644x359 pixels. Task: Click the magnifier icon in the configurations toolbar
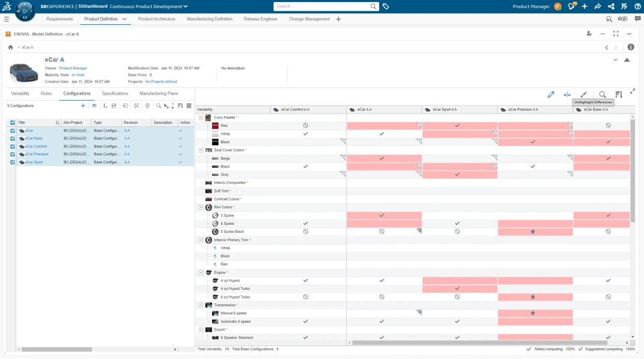click(158, 105)
